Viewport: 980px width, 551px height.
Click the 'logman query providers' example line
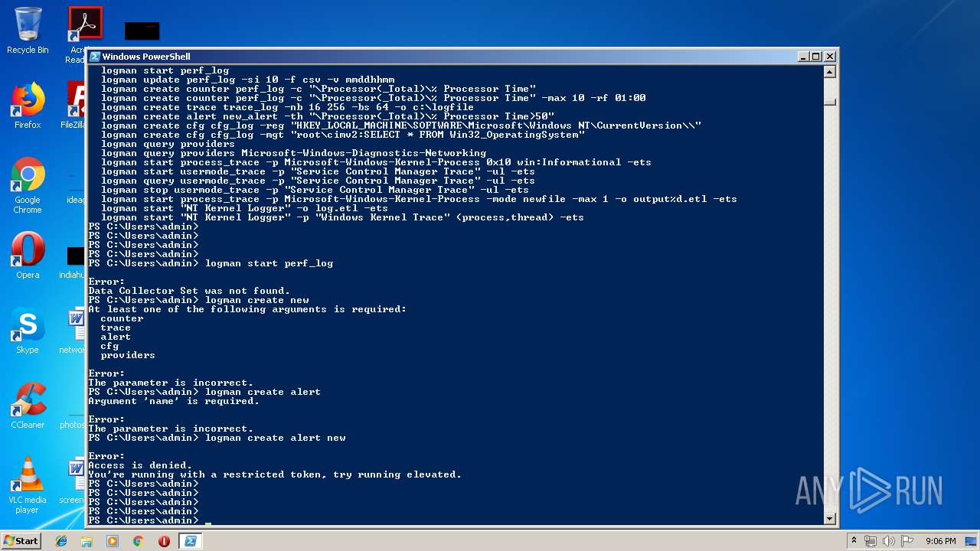168,144
